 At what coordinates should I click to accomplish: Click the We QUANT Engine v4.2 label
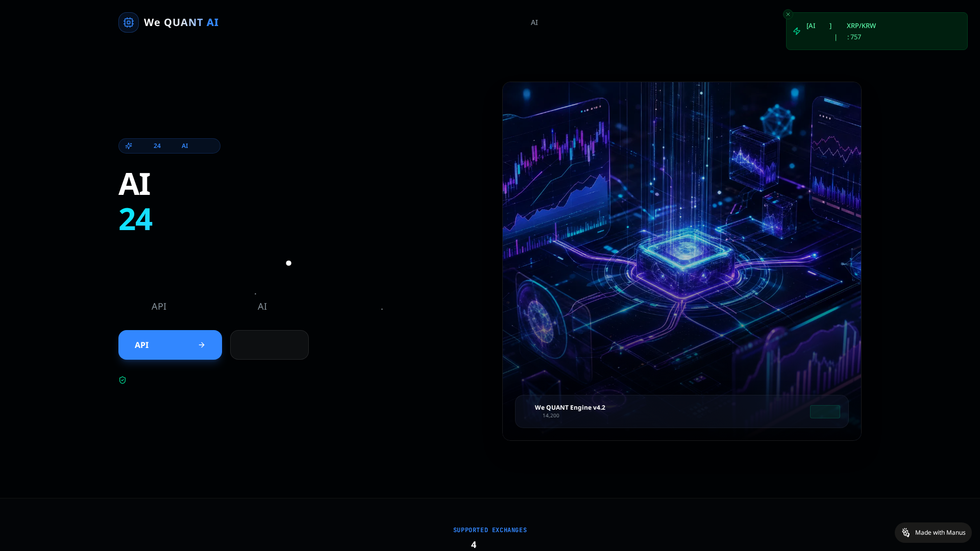pos(570,407)
